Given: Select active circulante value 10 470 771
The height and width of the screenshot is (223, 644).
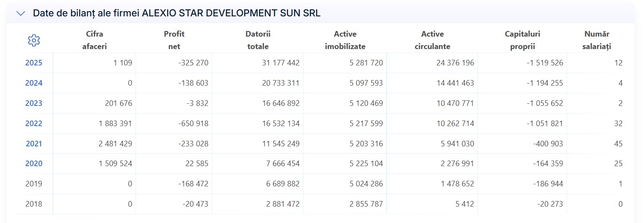Looking at the screenshot, I should point(455,103).
